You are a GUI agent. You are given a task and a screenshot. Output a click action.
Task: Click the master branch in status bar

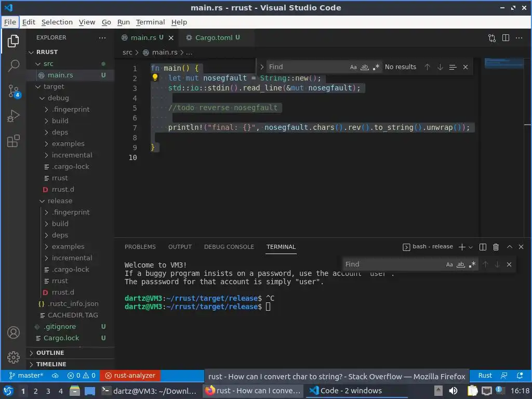[26, 376]
